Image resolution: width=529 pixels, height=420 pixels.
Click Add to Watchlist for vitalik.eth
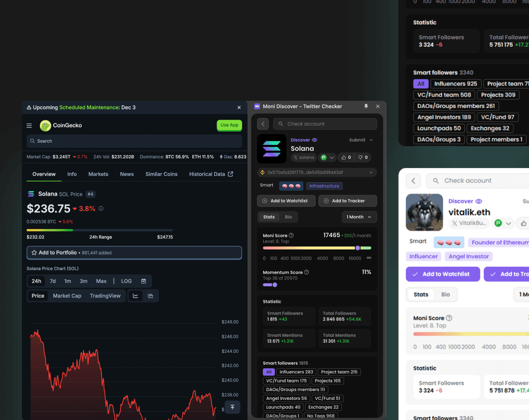click(x=443, y=274)
